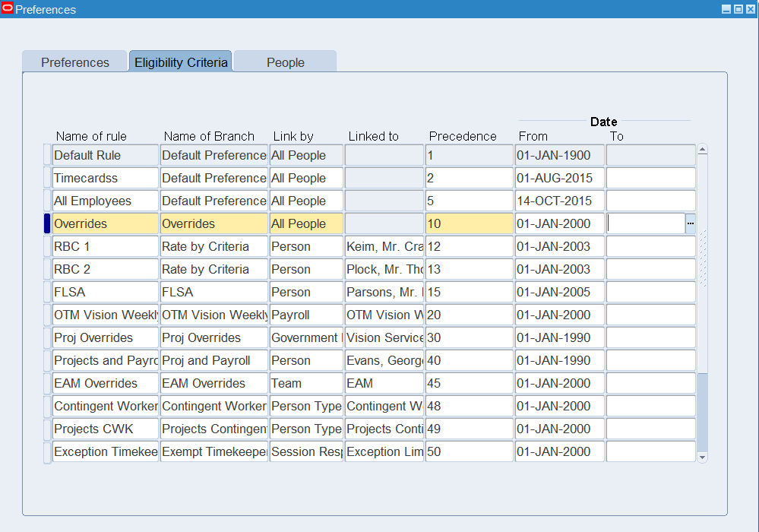Click Precedence field showing 45
This screenshot has height=532, width=759.
tap(469, 383)
